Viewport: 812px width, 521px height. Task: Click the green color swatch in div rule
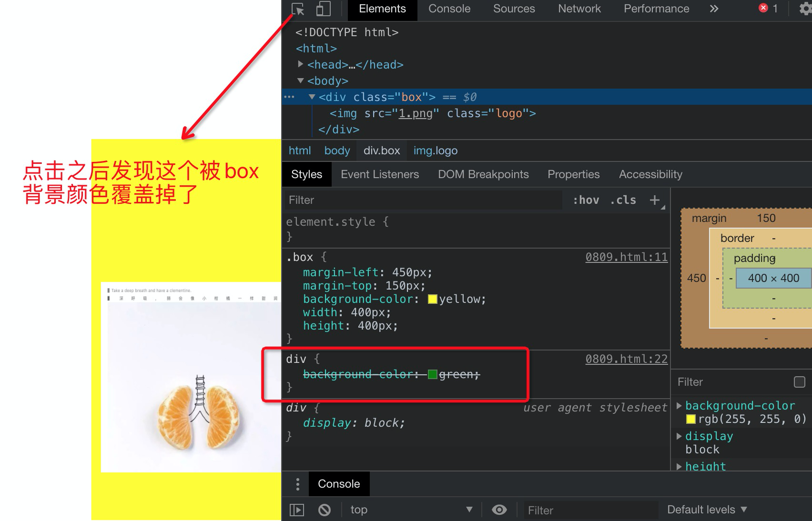pyautogui.click(x=433, y=374)
